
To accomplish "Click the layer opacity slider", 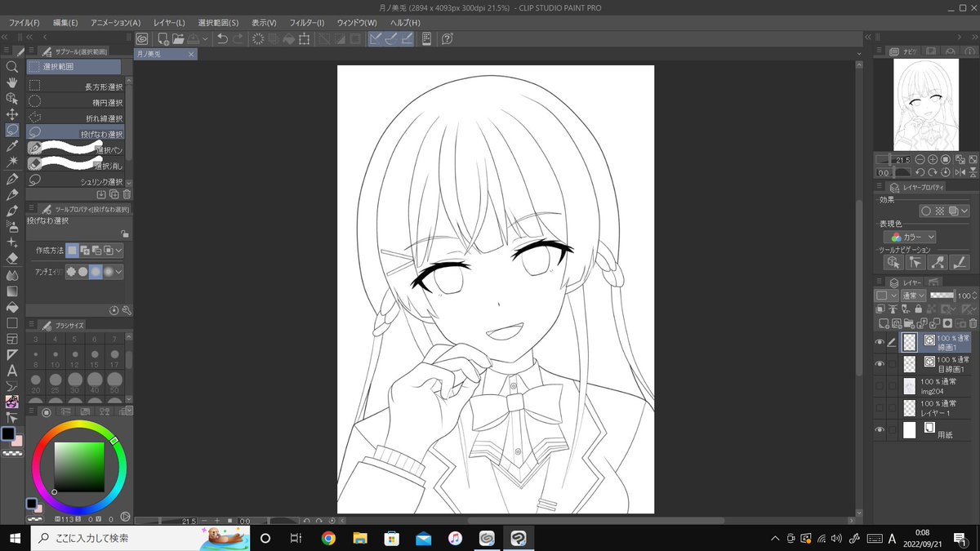I will tap(942, 295).
